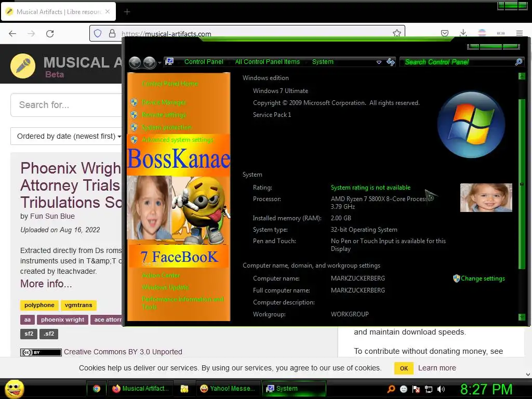The image size is (532, 399).
Task: Go forward in the Firefox browser
Action: click(x=31, y=33)
